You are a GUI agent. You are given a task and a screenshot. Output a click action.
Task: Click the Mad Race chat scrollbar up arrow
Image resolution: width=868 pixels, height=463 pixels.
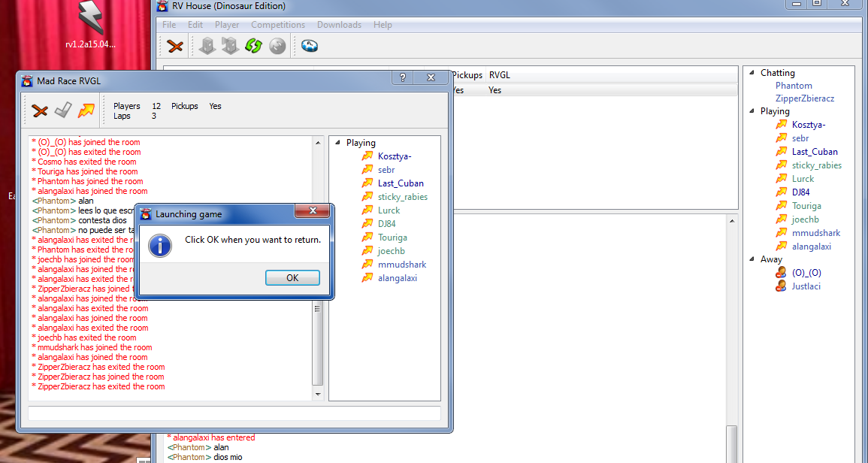tap(318, 143)
